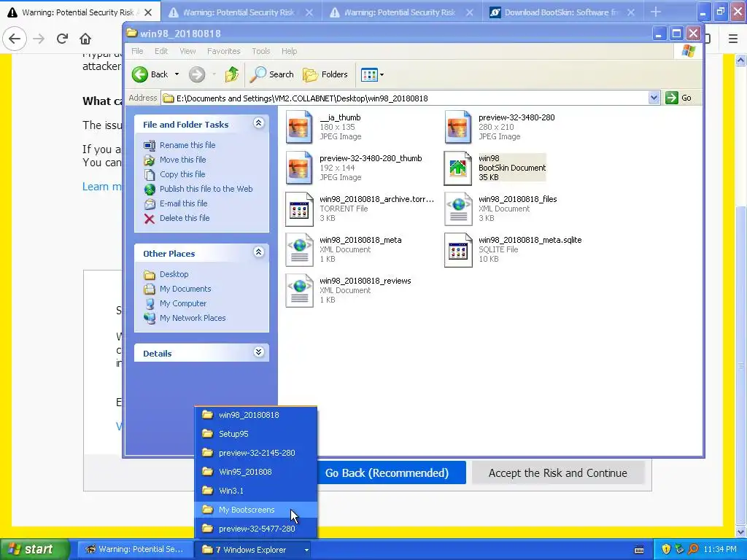Go Back in the Explorer toolbar
The width and height of the screenshot is (747, 560).
click(x=150, y=74)
